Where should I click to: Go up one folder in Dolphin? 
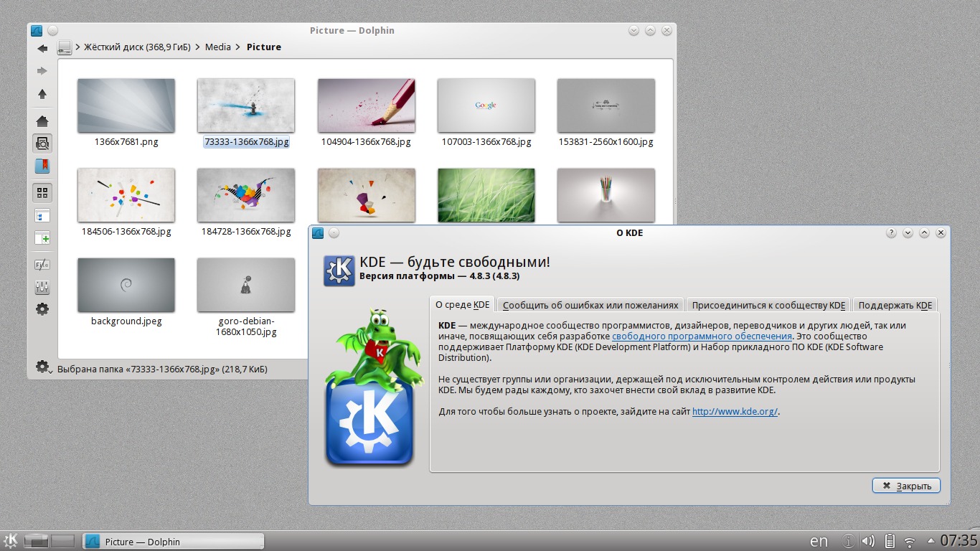pyautogui.click(x=42, y=94)
